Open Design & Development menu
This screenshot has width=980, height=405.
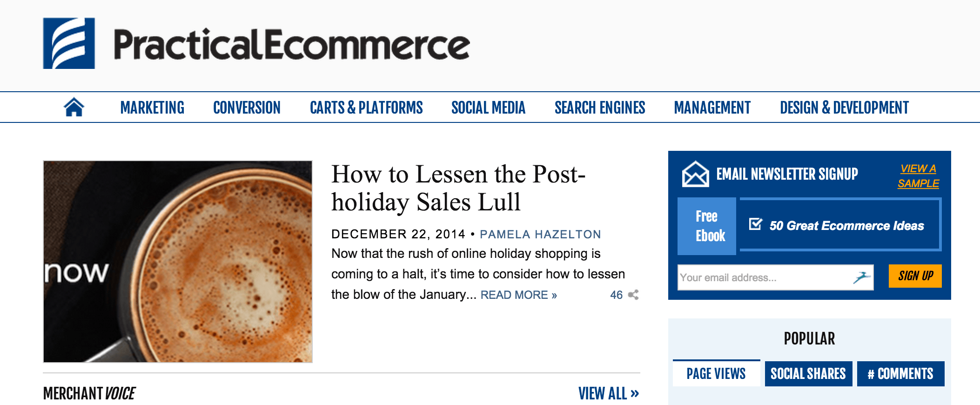(x=844, y=108)
